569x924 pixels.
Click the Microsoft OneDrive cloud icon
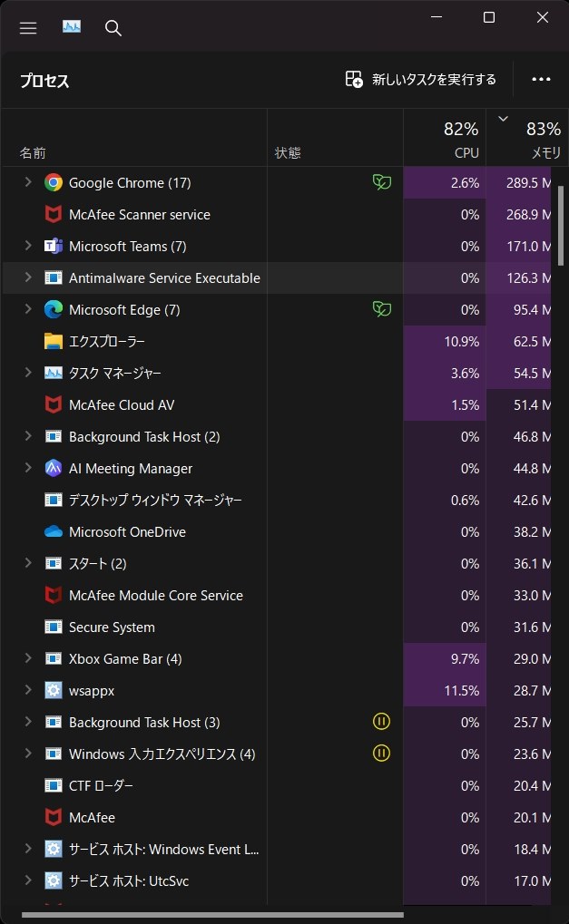pos(54,532)
